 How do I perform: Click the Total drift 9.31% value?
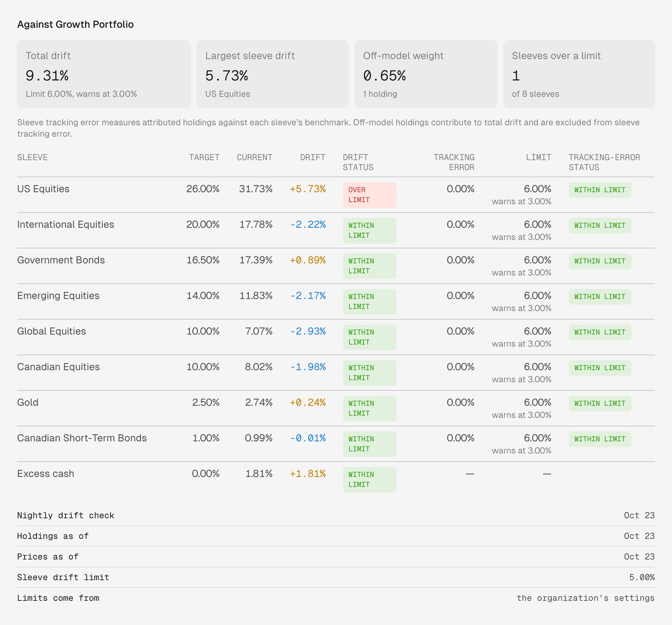tap(47, 75)
